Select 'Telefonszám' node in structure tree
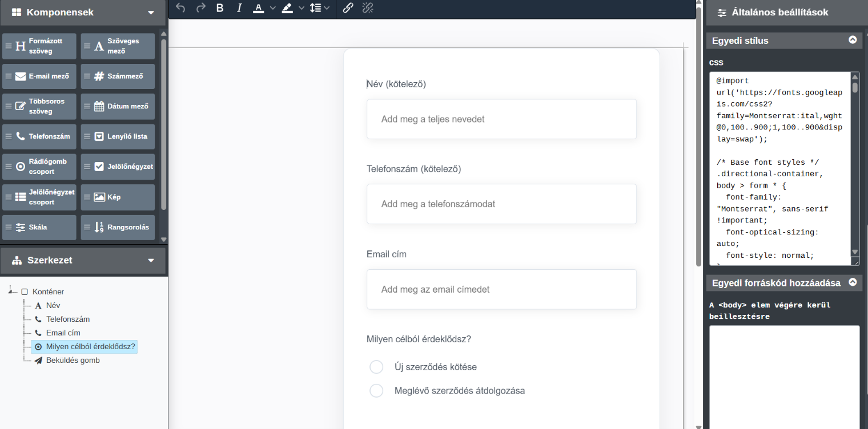This screenshot has width=868, height=429. [68, 319]
